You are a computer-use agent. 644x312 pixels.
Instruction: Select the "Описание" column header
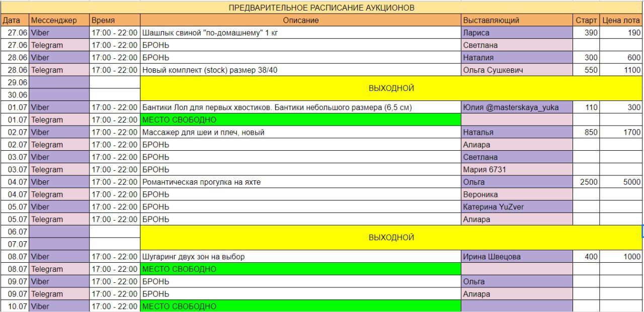(x=301, y=21)
